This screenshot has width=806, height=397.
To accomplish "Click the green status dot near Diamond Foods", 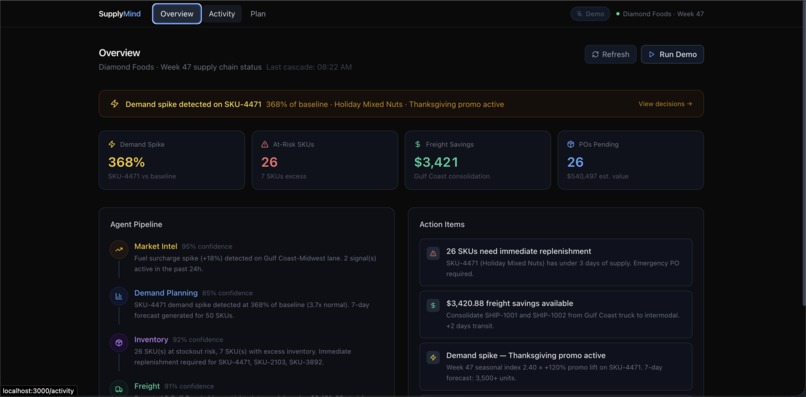I will tap(618, 14).
